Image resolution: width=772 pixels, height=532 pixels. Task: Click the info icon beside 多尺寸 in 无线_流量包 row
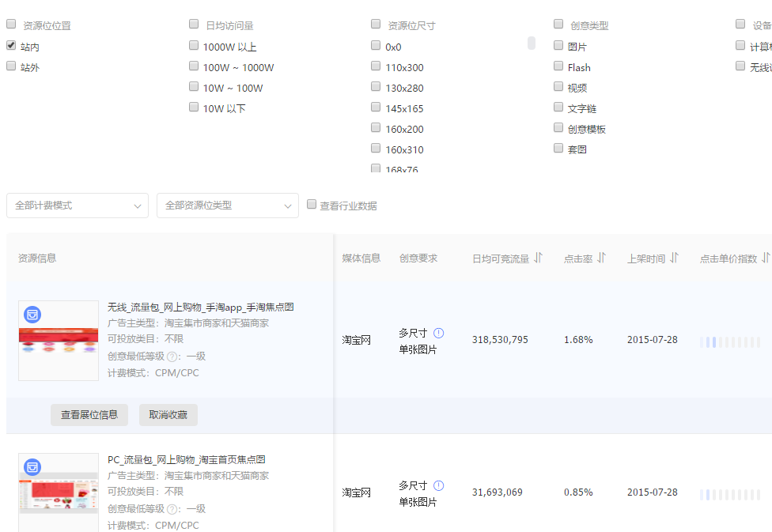(x=438, y=333)
